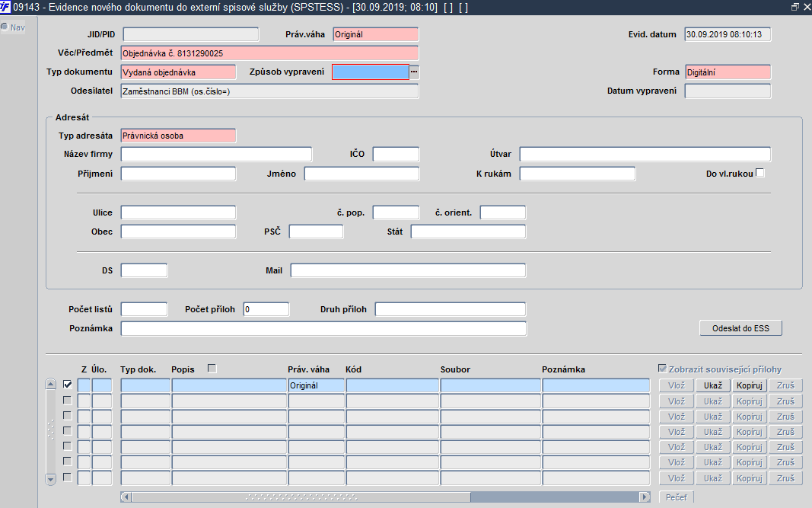Viewport: 812px width, 508px height.
Task: Click the Počet listů input
Action: (144, 309)
